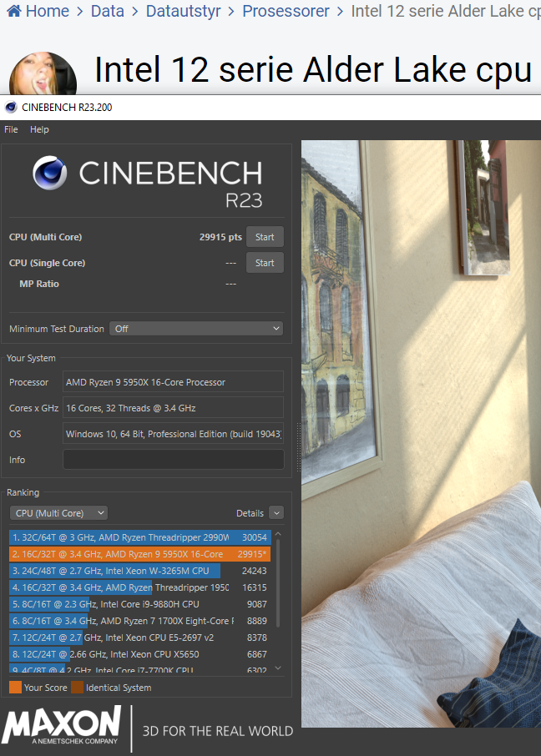Viewport: 541px width, 756px height.
Task: Click the page title Intel 12 serie heading
Action: [314, 70]
